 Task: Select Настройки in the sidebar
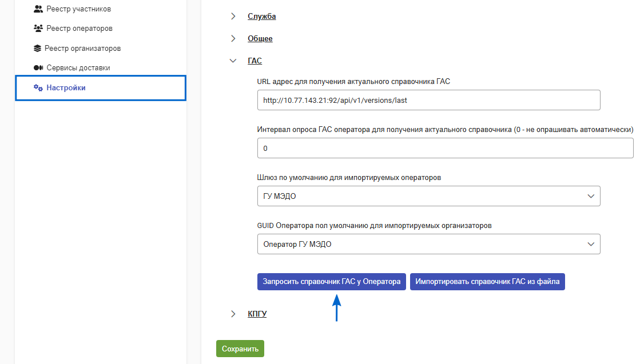pyautogui.click(x=101, y=88)
